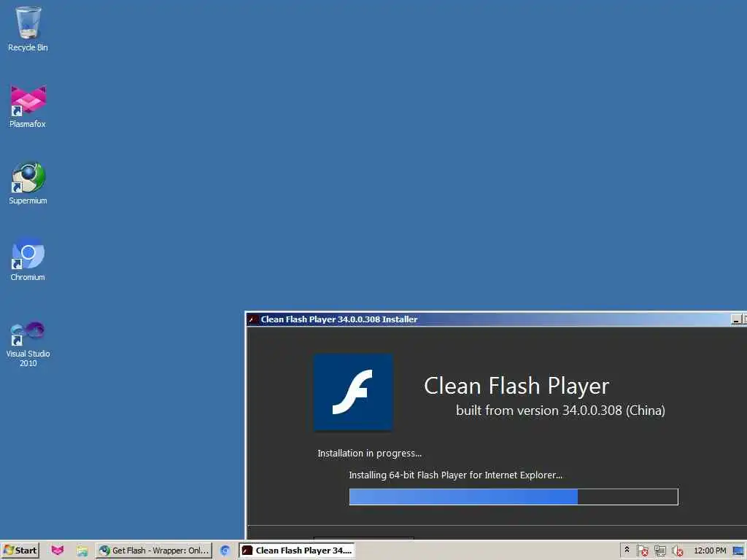
Task: Minimize the Clean Flash Player installer window
Action: click(x=736, y=319)
